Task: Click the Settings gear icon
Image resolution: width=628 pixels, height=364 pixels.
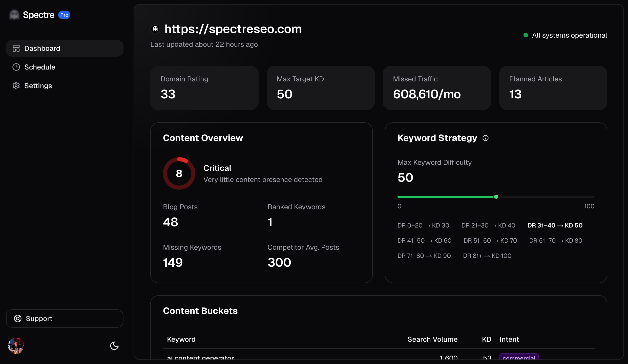Action: point(16,86)
